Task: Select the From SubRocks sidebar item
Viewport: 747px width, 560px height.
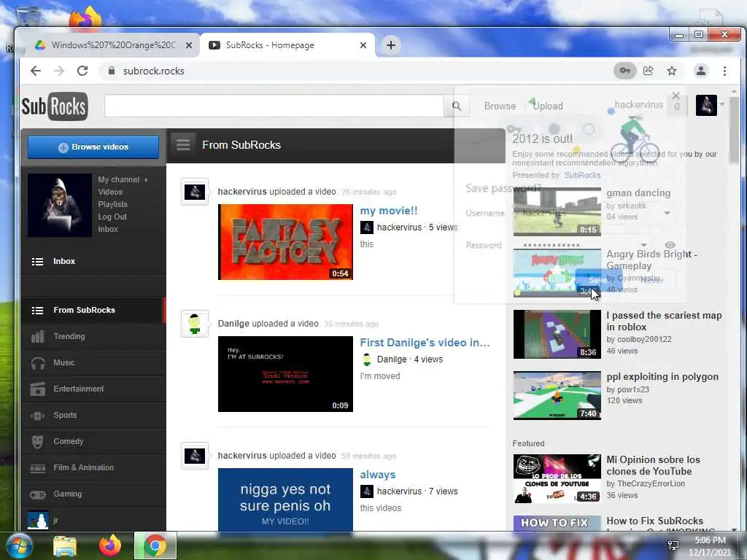Action: tap(93, 310)
